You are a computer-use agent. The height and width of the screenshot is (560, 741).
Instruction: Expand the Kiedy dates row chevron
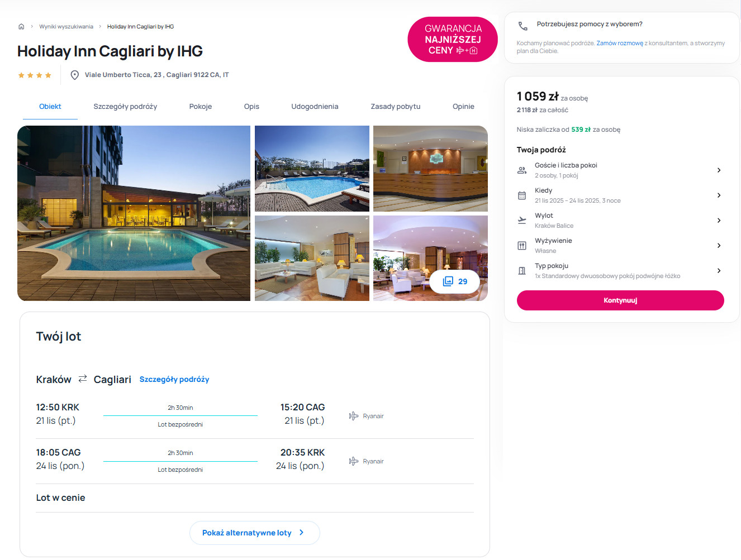click(x=719, y=195)
